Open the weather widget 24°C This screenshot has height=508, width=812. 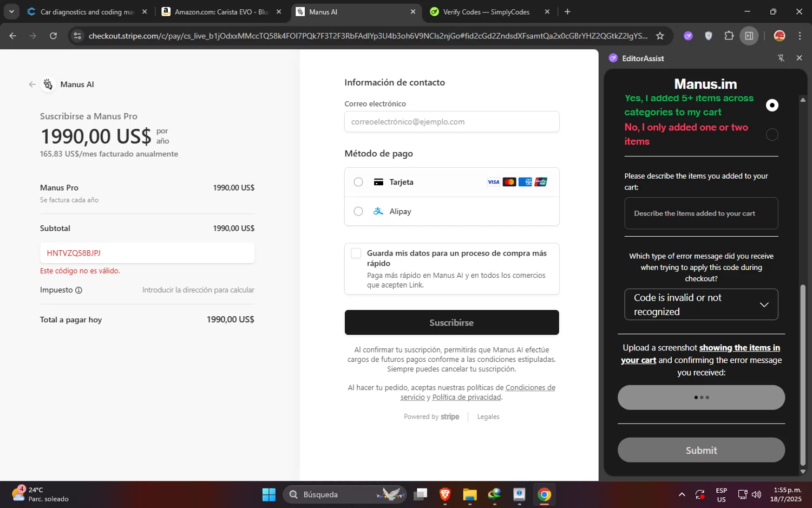(41, 494)
